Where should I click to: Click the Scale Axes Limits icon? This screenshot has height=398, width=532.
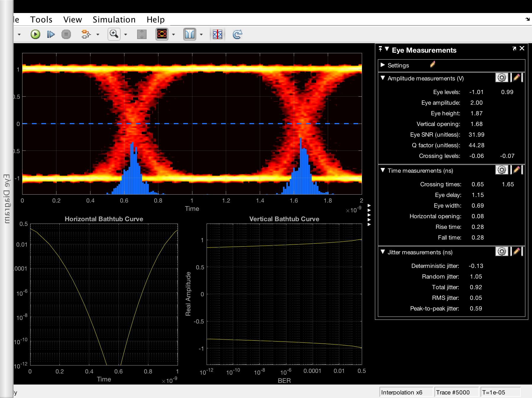[x=142, y=34]
